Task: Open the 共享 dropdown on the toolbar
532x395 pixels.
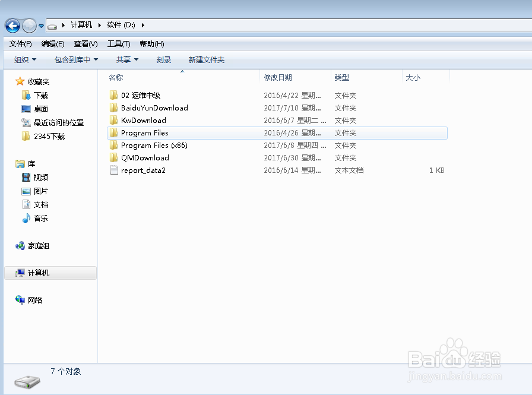Action: [126, 59]
